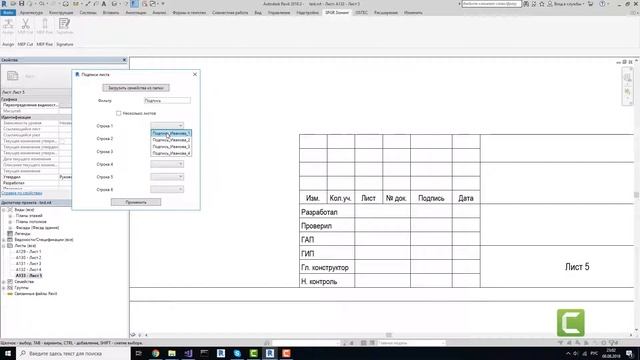Click the 'Гл. конструктор' title block cell
This screenshot has width=640, height=360.
pyautogui.click(x=327, y=267)
